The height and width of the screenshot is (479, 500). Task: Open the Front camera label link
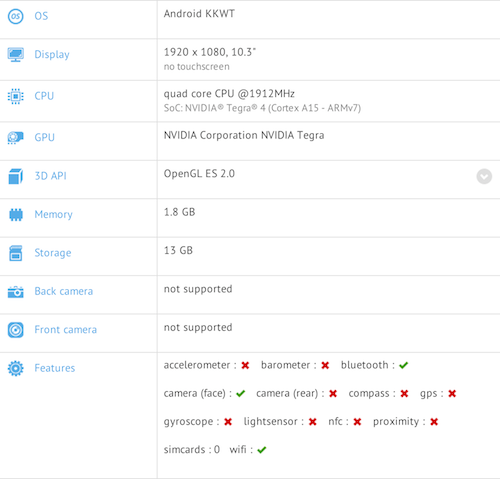pos(66,330)
